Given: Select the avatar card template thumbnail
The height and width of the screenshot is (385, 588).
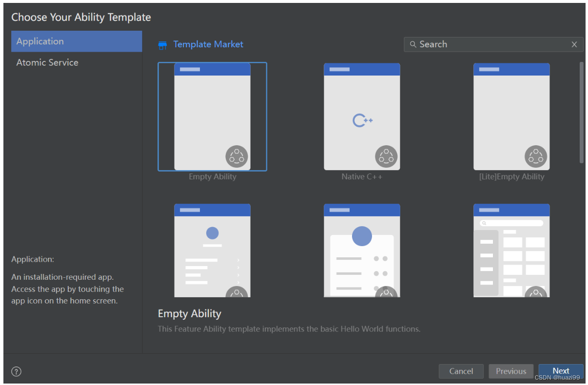Looking at the screenshot, I should pyautogui.click(x=362, y=250).
